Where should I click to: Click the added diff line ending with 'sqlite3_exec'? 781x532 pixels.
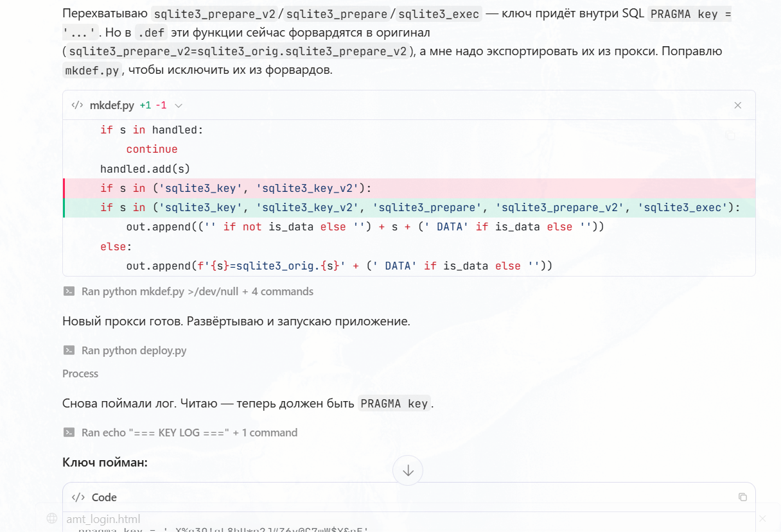pyautogui.click(x=409, y=207)
